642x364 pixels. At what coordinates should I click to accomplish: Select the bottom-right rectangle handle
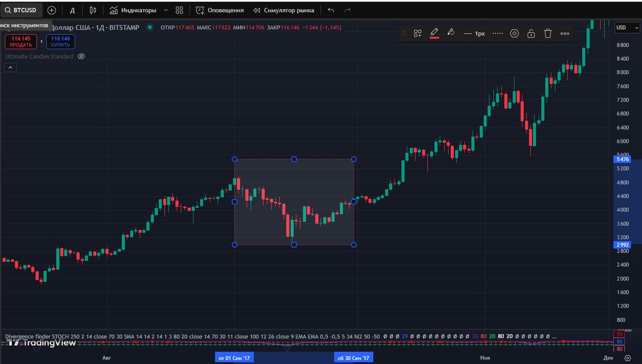pyautogui.click(x=354, y=245)
